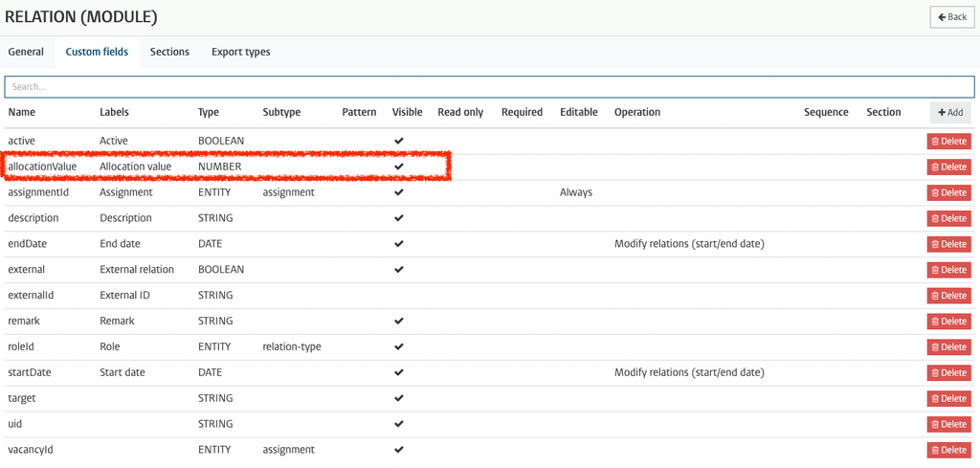Toggle Visible checkmark for uid row
The height and width of the screenshot is (468, 980).
point(399,424)
